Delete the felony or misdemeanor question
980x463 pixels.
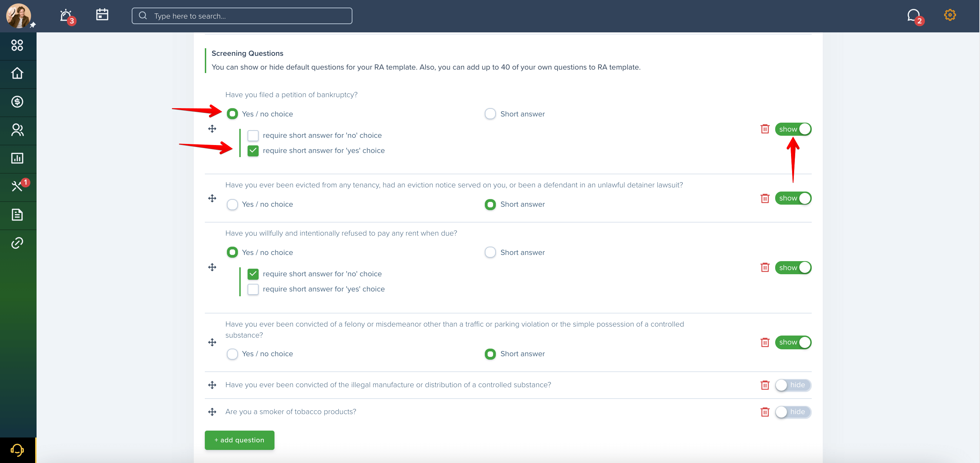tap(765, 342)
